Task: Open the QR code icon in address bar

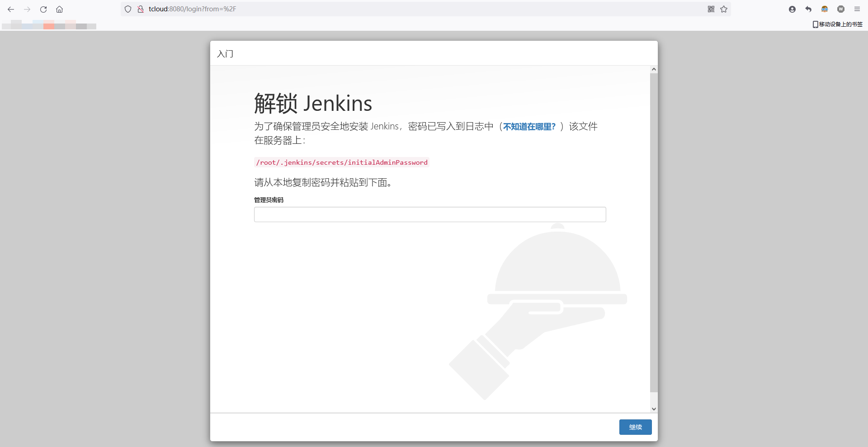Action: [711, 9]
